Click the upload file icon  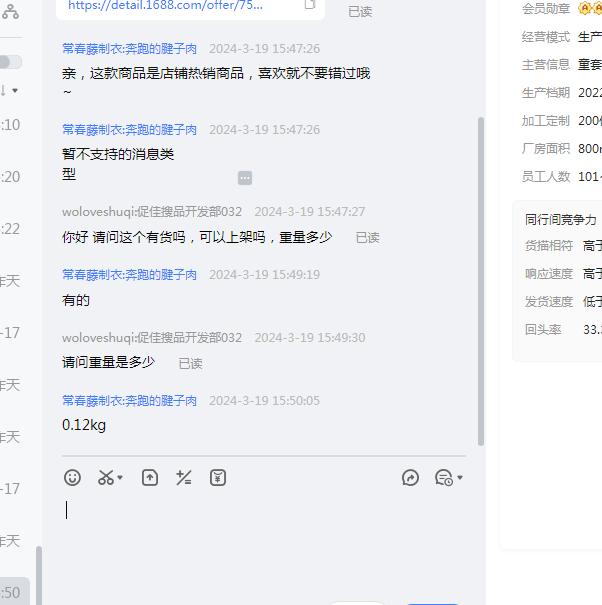(150, 478)
